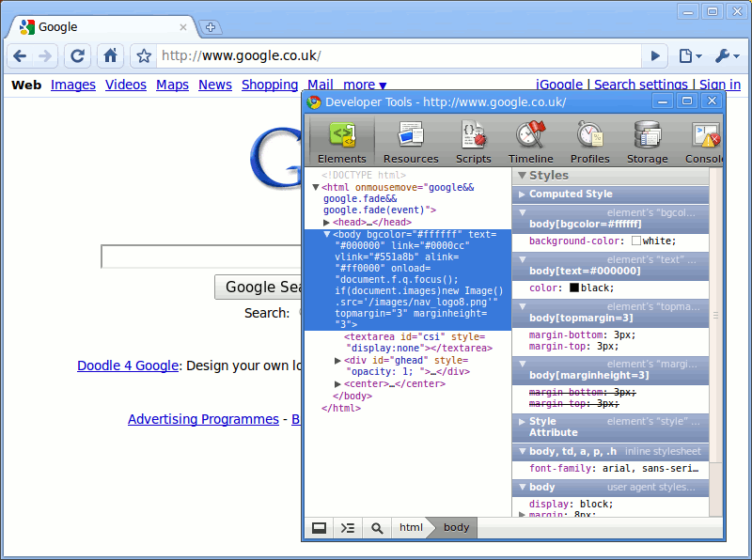
Task: Click the white background-color swatch
Action: point(636,241)
